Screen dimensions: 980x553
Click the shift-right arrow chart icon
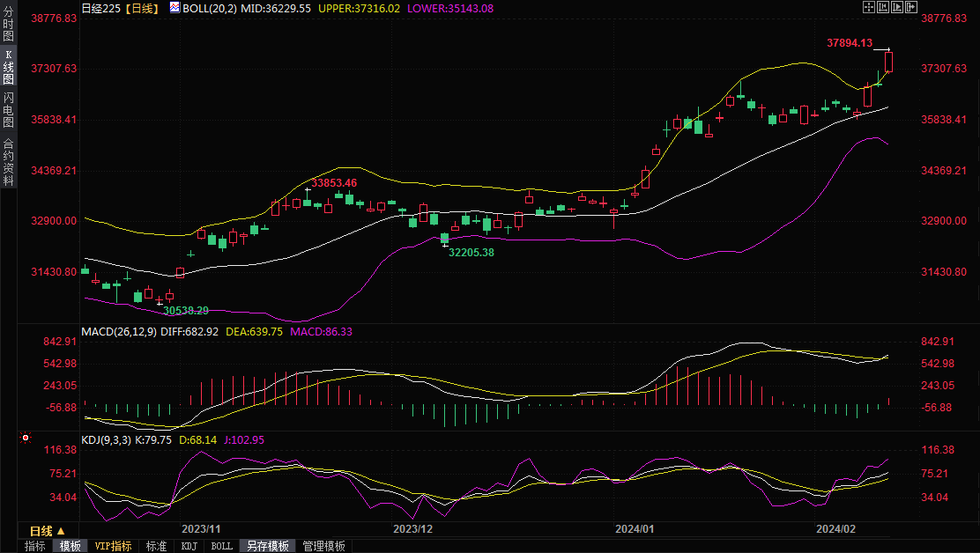913,7
